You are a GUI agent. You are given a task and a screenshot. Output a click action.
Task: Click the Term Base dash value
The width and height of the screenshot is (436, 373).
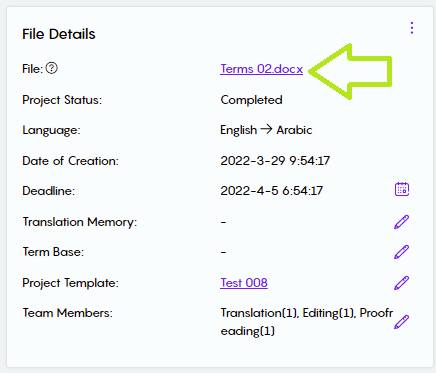pos(223,252)
